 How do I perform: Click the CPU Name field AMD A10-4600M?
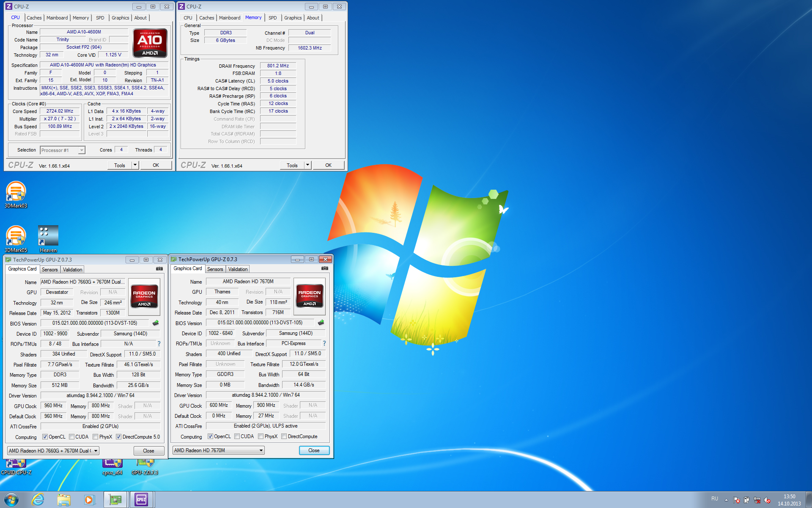point(84,32)
